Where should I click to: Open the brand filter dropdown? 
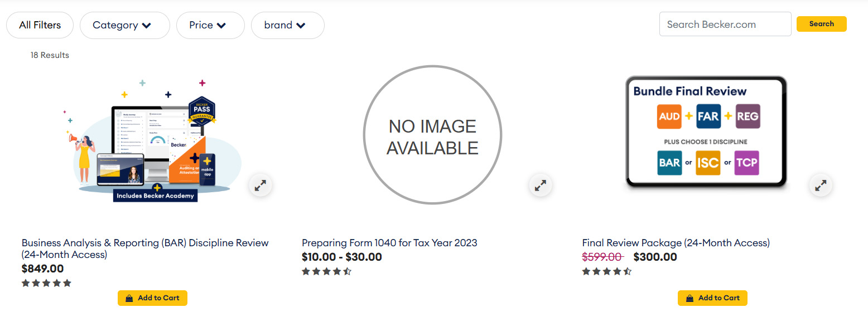coord(287,25)
